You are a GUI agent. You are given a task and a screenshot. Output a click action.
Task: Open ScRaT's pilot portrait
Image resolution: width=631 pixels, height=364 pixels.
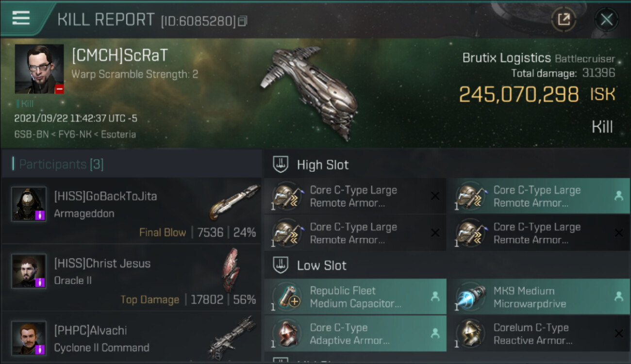coord(39,69)
